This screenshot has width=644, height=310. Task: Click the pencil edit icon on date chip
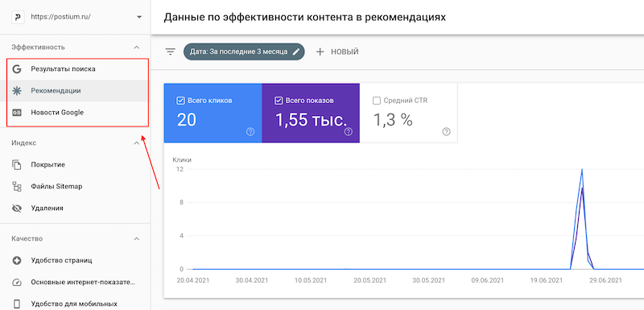tap(296, 52)
